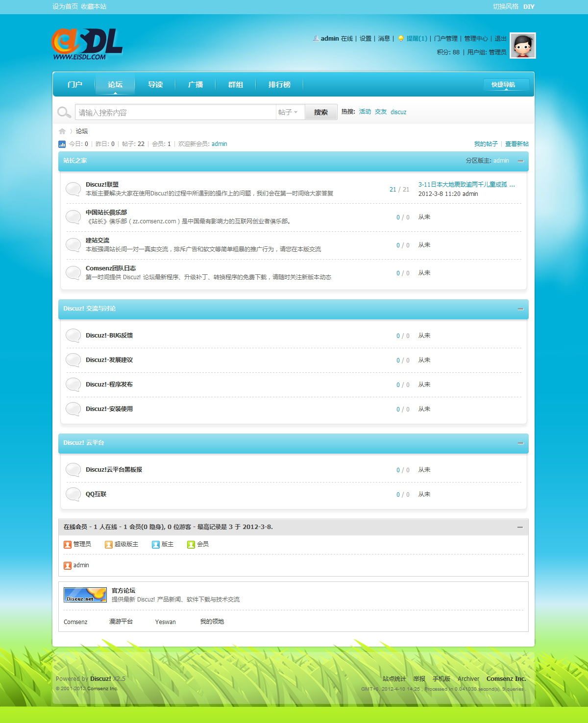Image resolution: width=588 pixels, height=723 pixels.
Task: Click the 我的帖子 my posts link
Action: coord(486,144)
